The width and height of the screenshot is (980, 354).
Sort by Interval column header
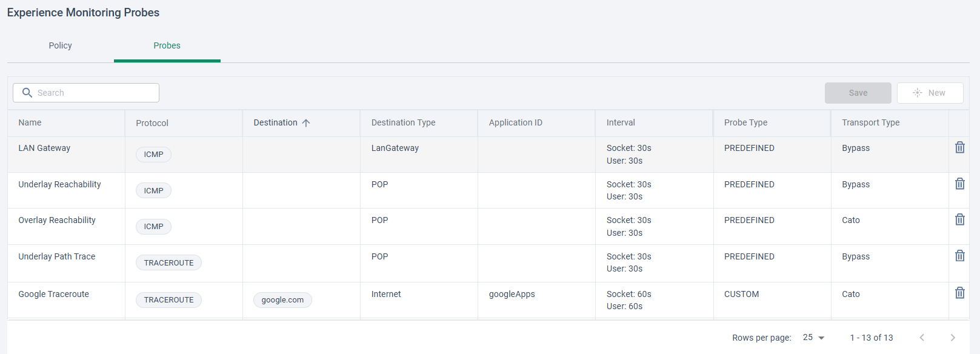pyautogui.click(x=621, y=122)
